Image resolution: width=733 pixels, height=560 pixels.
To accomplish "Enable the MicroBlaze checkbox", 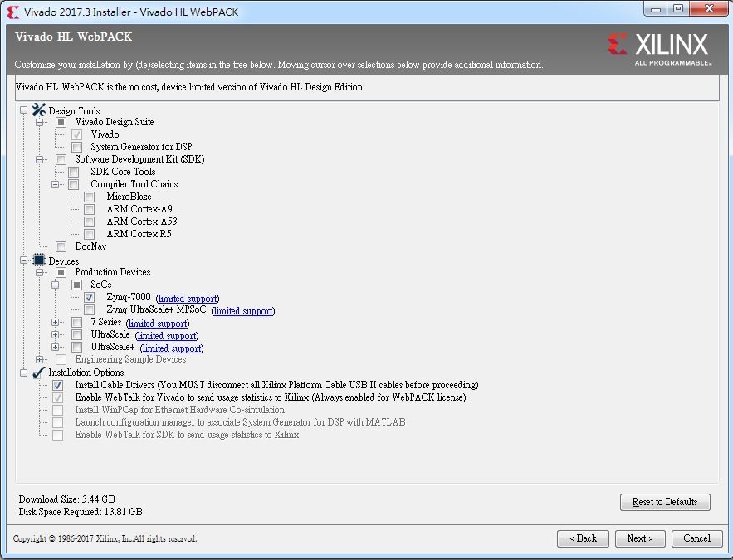I will pyautogui.click(x=90, y=197).
